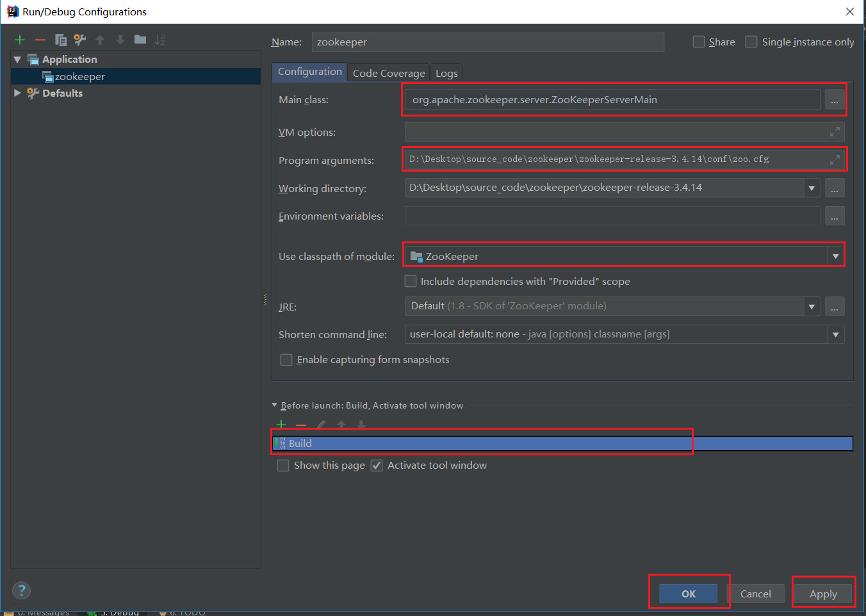Image resolution: width=866 pixels, height=616 pixels.
Task: Browse working directory with the ellipsis button
Action: [835, 188]
